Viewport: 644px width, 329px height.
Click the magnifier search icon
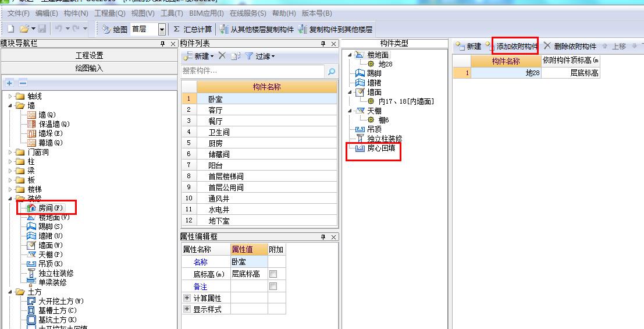331,71
